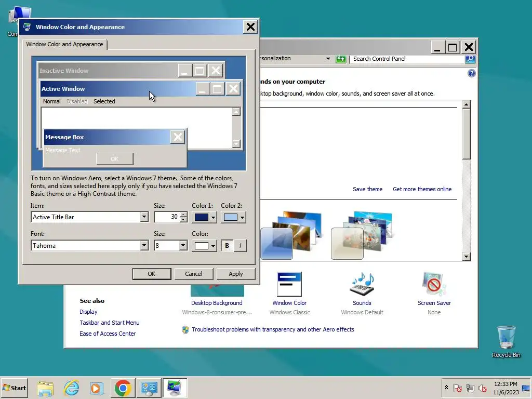Click the item Size field showing 30
This screenshot has height=399, width=532.
[x=167, y=217]
